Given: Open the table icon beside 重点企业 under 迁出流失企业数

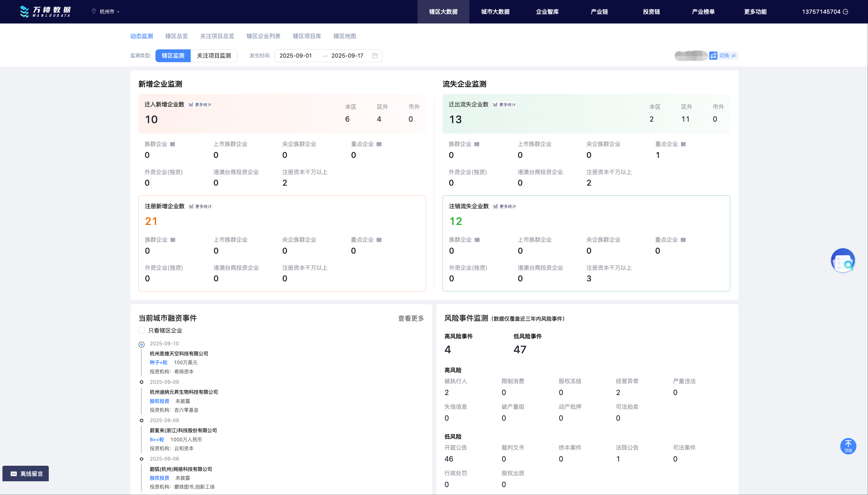Looking at the screenshot, I should tap(683, 144).
